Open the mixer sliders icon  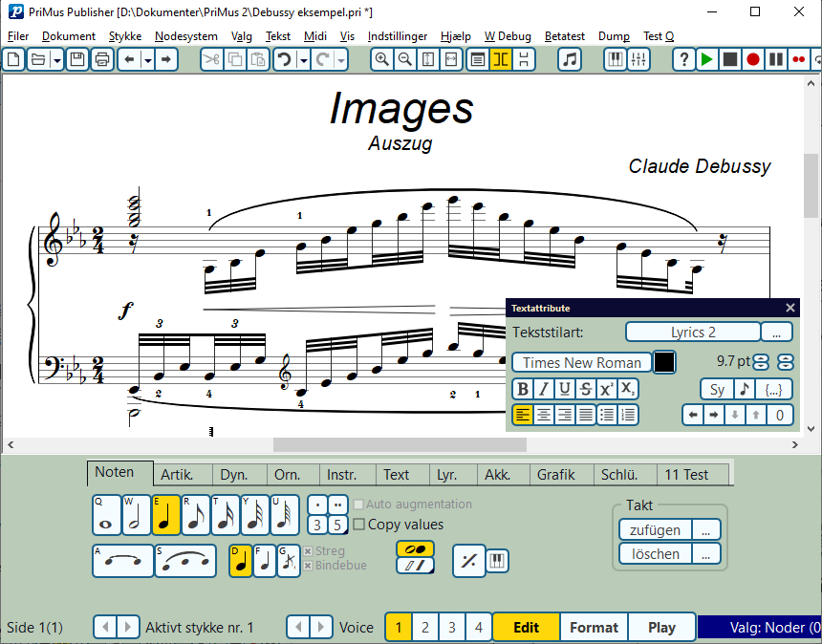point(638,59)
